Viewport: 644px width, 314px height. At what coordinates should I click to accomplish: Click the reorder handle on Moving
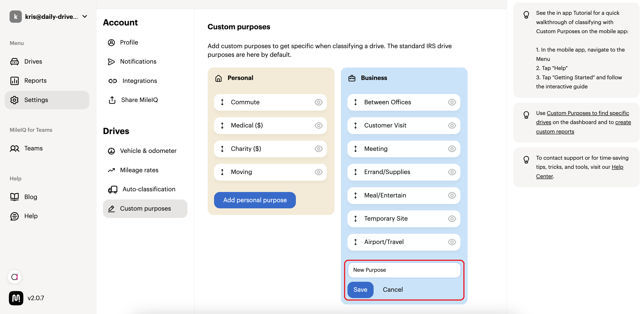[222, 172]
